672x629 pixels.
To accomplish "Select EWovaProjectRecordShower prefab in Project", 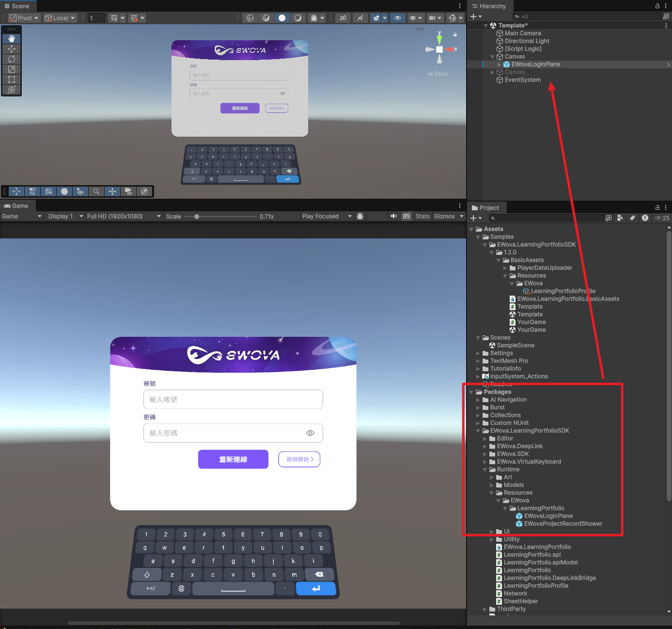I will 563,524.
